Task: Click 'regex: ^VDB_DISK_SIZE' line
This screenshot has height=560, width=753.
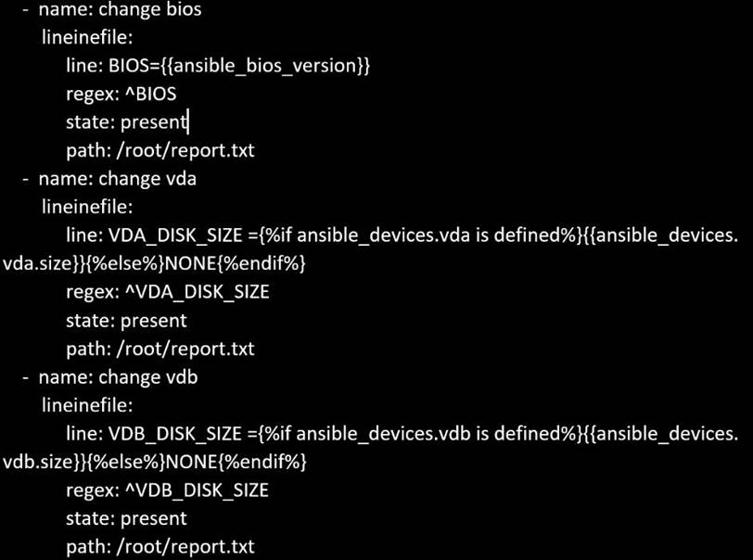Action: pyautogui.click(x=168, y=490)
